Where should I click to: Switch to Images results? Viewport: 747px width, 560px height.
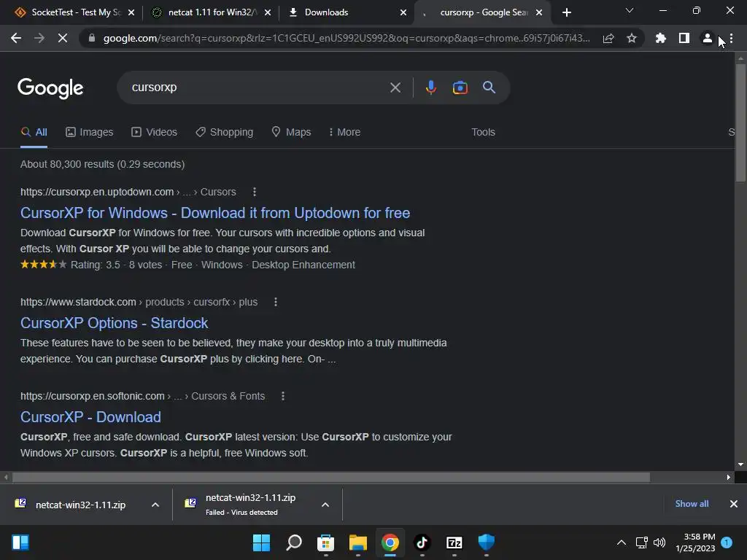click(90, 133)
